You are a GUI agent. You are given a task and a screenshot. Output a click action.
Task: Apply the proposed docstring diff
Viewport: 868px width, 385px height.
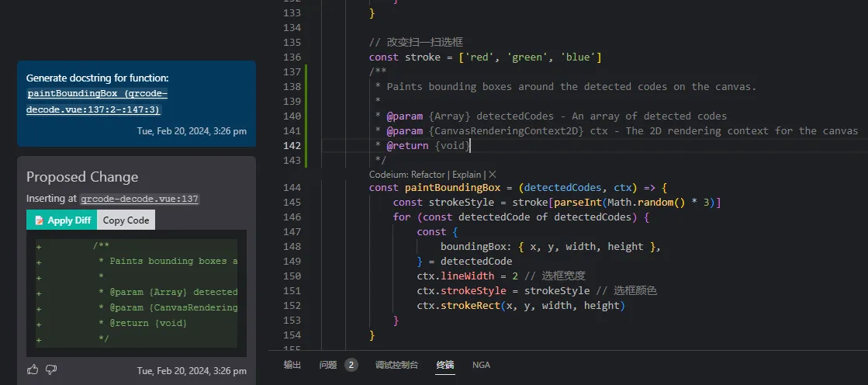61,220
